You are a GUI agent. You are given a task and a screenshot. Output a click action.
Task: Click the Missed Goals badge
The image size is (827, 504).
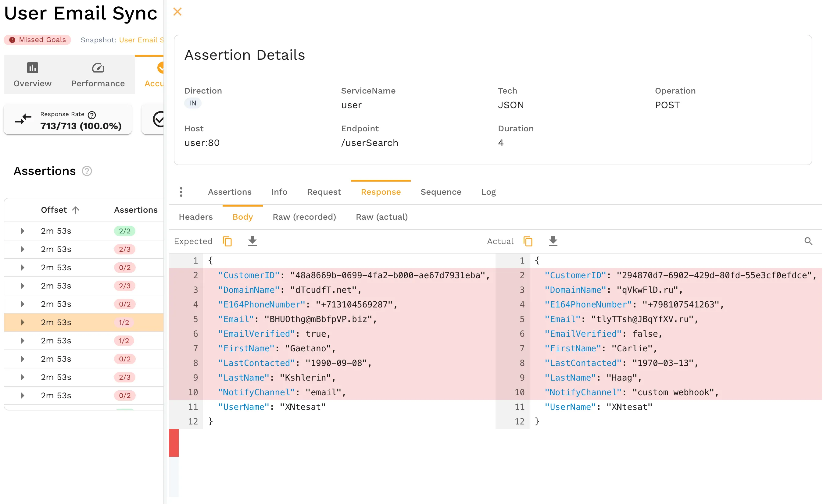[37, 40]
